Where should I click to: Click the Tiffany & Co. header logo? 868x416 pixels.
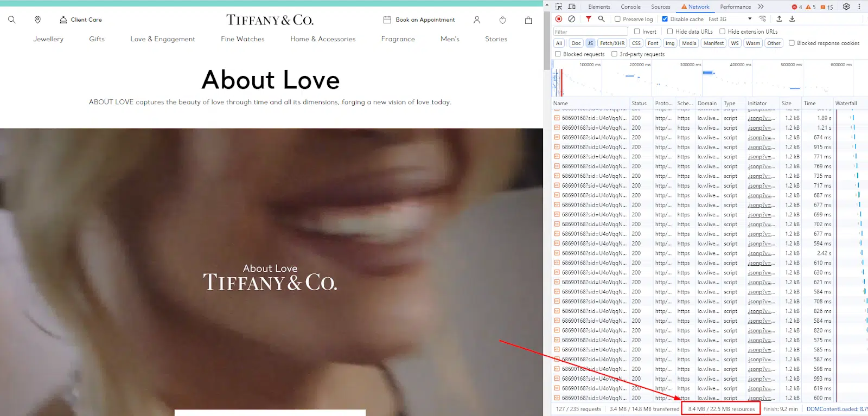point(270,20)
